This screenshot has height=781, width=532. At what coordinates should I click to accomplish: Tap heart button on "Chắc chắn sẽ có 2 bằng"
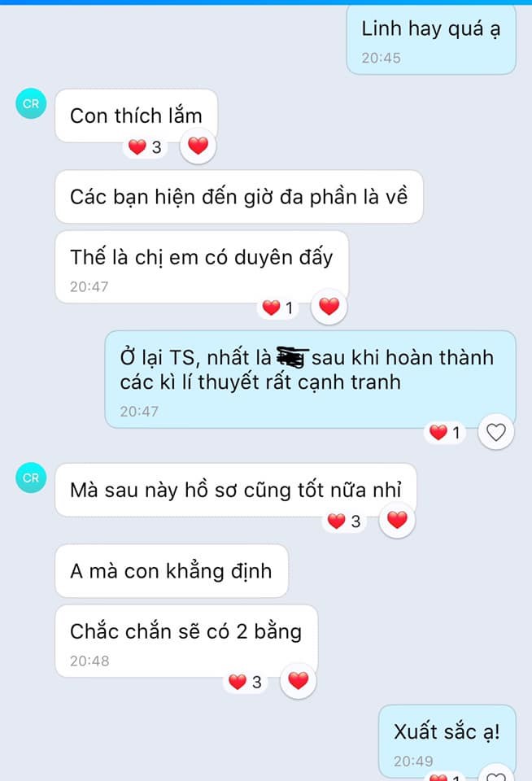298,680
